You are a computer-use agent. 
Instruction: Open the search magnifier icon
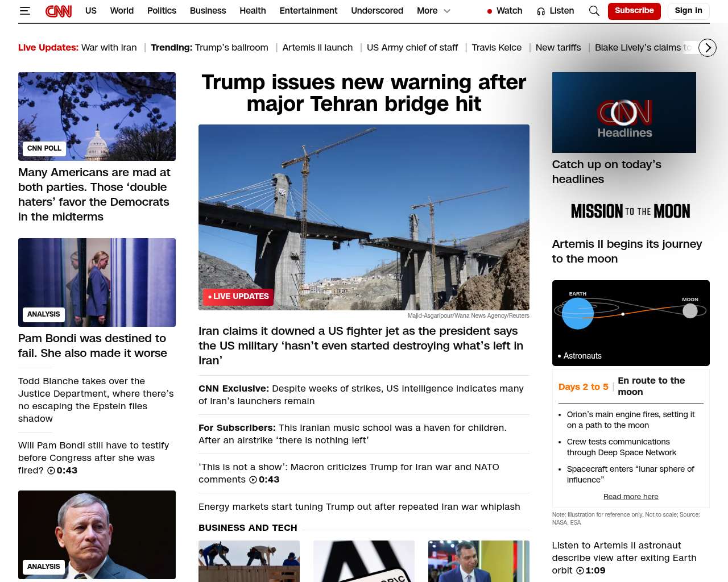(594, 11)
